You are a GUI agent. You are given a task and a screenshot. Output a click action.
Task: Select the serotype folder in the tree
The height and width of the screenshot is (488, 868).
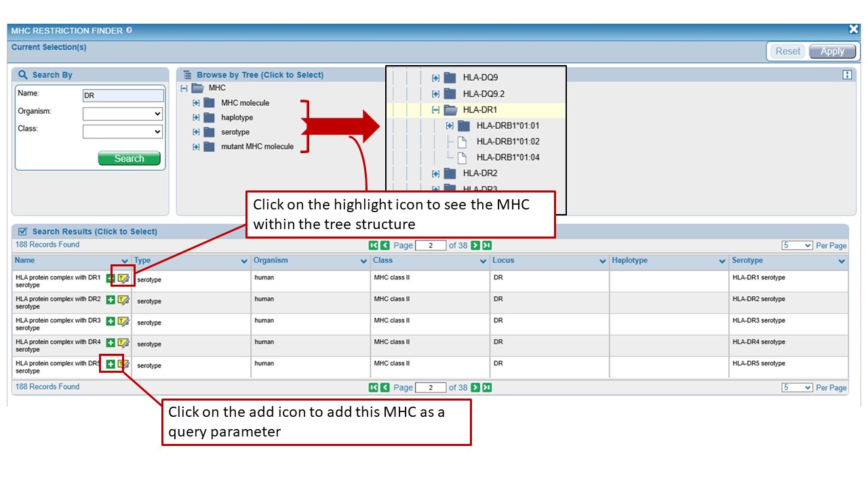click(235, 132)
